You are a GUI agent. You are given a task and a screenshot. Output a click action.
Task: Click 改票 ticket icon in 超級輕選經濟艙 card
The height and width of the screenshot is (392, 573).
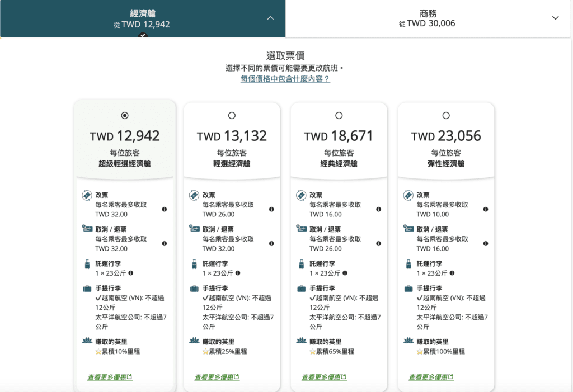point(87,196)
